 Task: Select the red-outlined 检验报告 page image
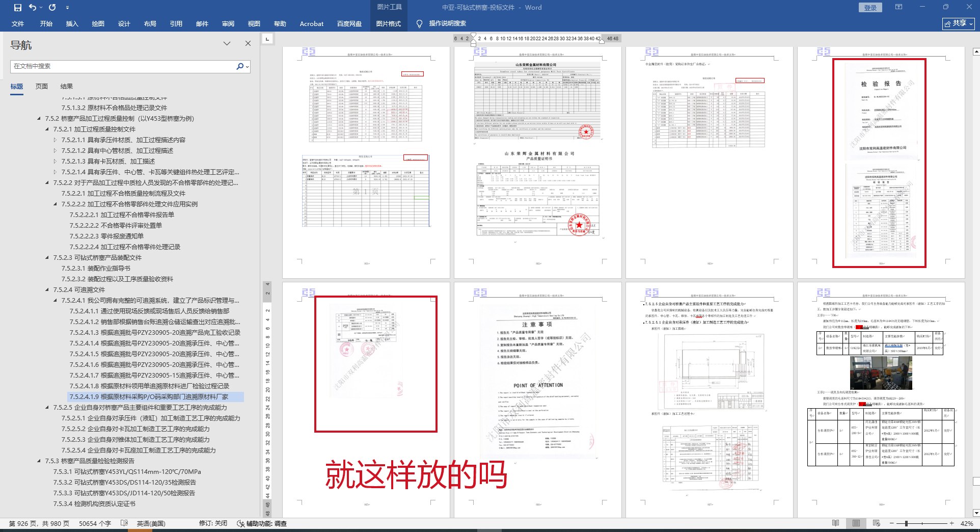point(879,163)
